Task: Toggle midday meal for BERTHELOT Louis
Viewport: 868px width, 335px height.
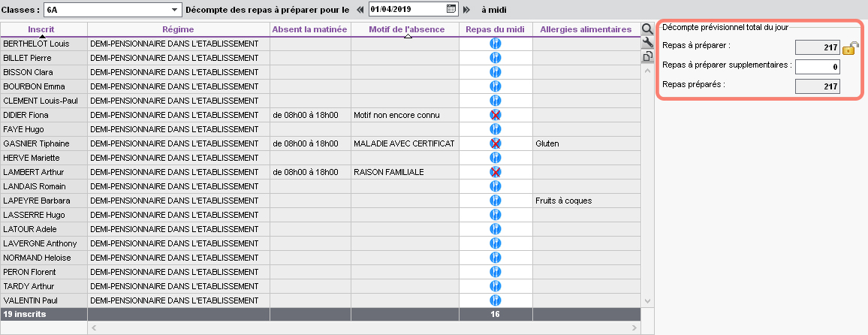Action: 496,44
